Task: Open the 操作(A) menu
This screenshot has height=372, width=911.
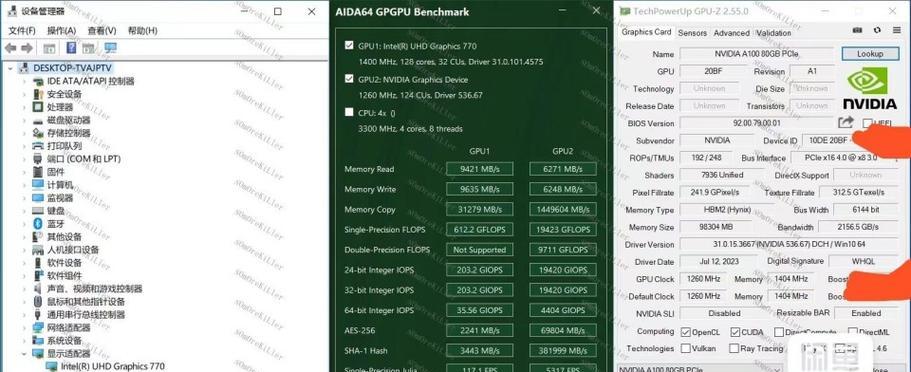Action: coord(62,30)
